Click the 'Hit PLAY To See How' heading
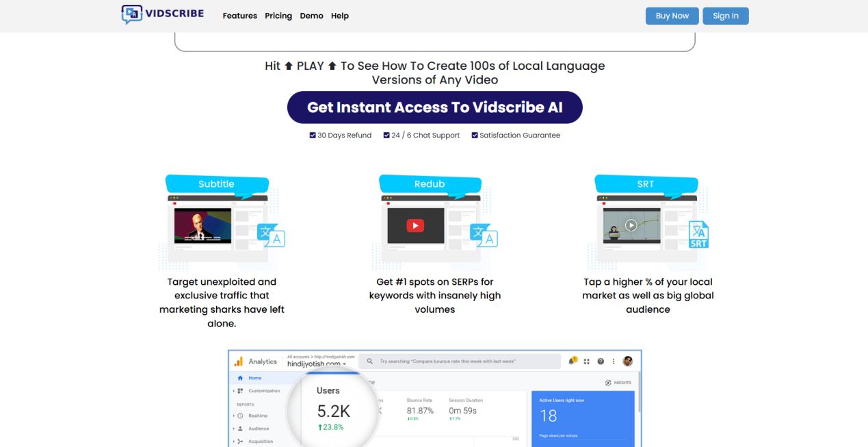868x447 pixels. (x=435, y=73)
